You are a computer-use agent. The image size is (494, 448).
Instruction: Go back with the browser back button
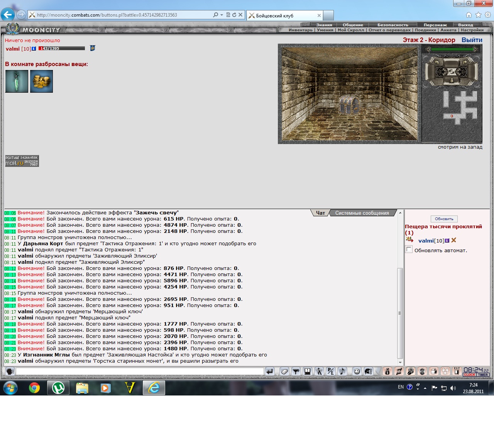click(8, 15)
